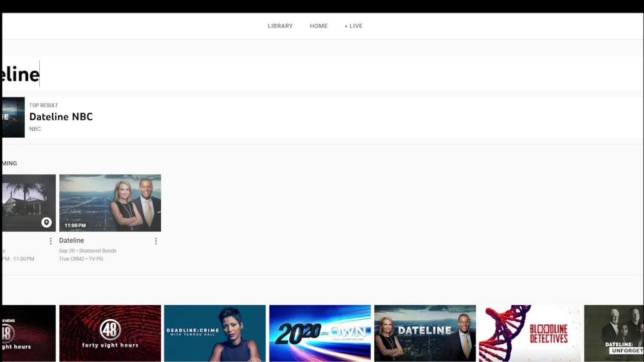The width and height of the screenshot is (644, 362).
Task: Open the 20/20 on OWN card
Action: tap(320, 333)
